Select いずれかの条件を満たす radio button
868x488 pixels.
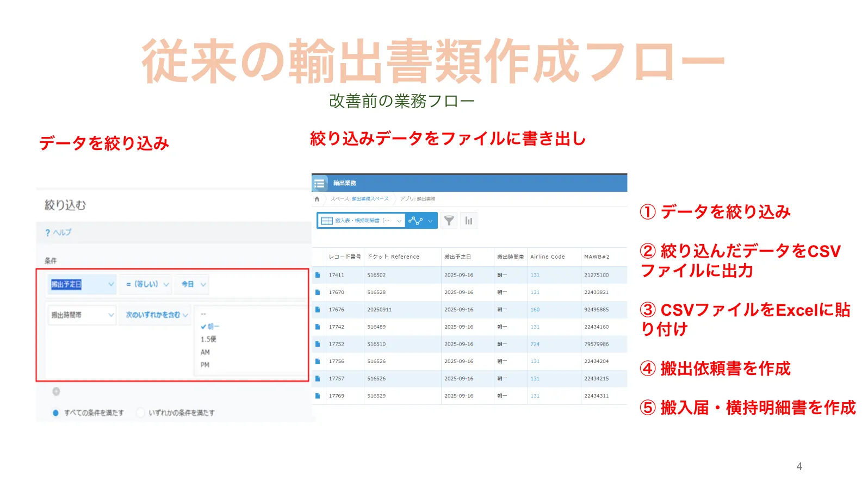pos(140,413)
